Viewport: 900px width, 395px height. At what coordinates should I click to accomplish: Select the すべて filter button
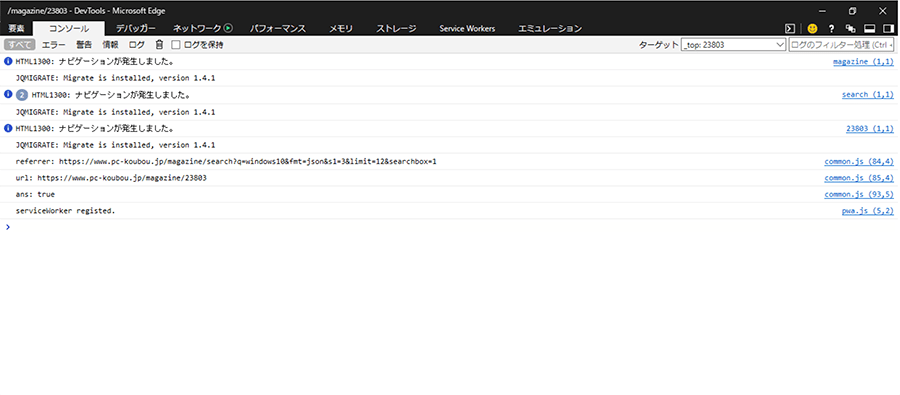pos(20,44)
